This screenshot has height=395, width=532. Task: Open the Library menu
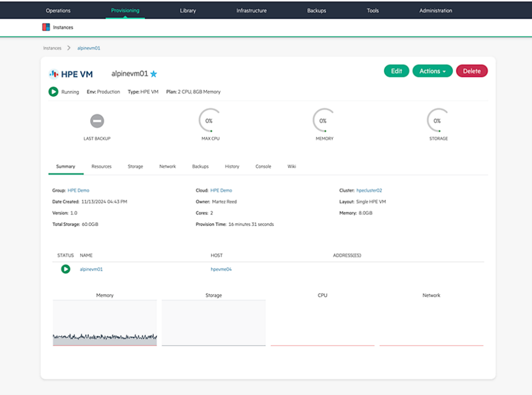click(x=188, y=11)
